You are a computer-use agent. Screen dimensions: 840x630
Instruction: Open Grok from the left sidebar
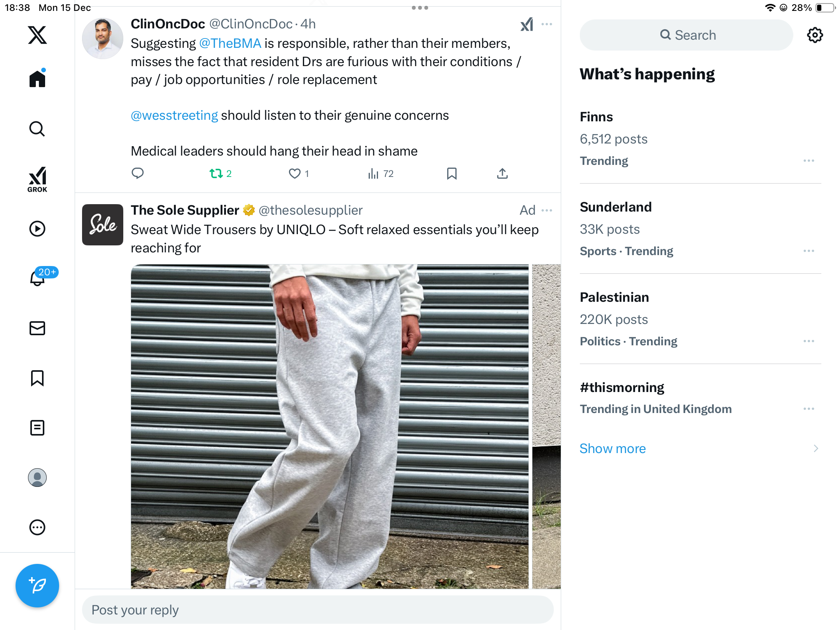click(37, 180)
